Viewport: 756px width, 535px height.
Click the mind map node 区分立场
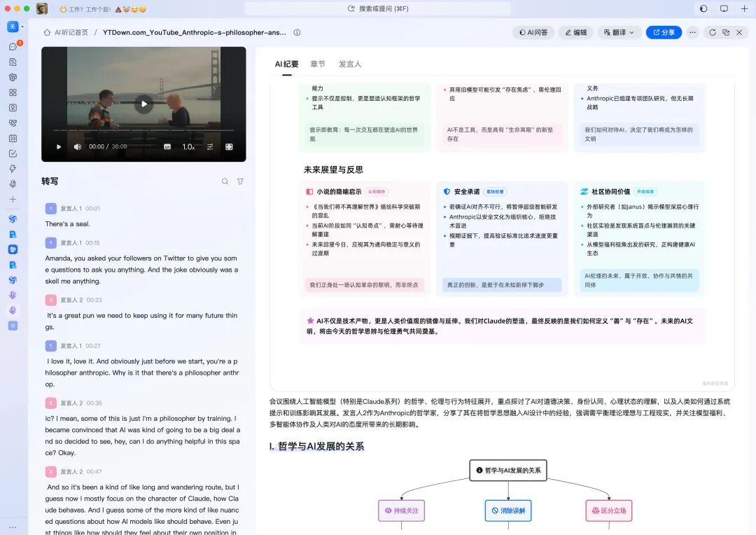(609, 510)
